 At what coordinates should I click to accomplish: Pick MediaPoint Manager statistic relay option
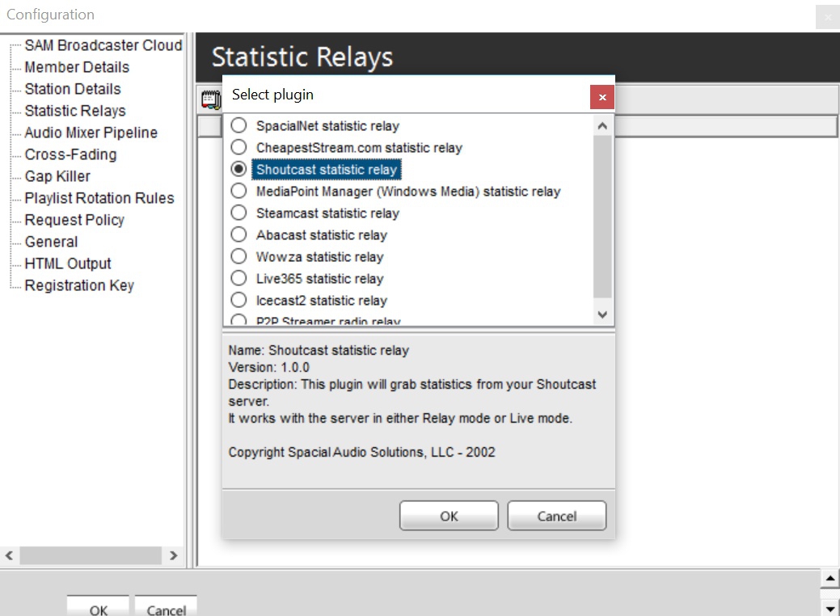(x=238, y=191)
